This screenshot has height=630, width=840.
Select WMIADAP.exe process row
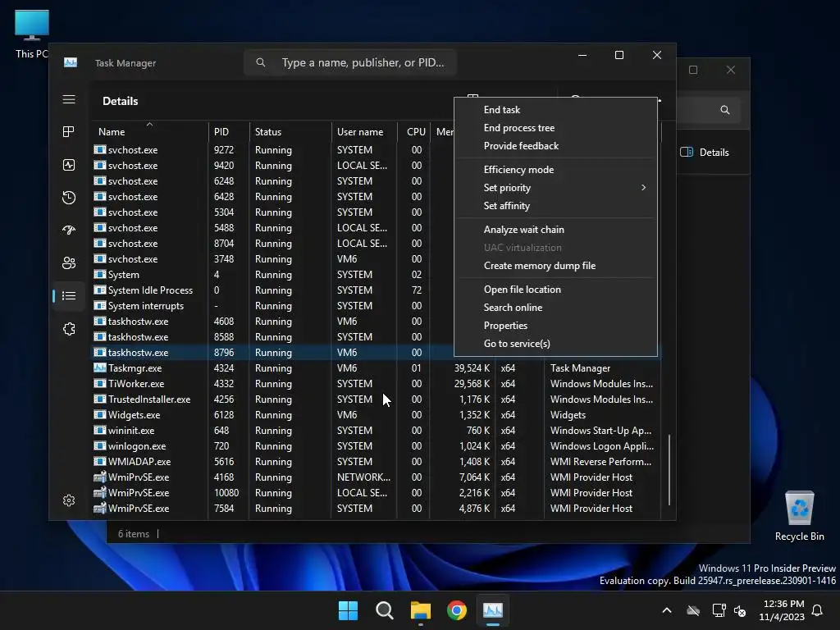point(377,461)
